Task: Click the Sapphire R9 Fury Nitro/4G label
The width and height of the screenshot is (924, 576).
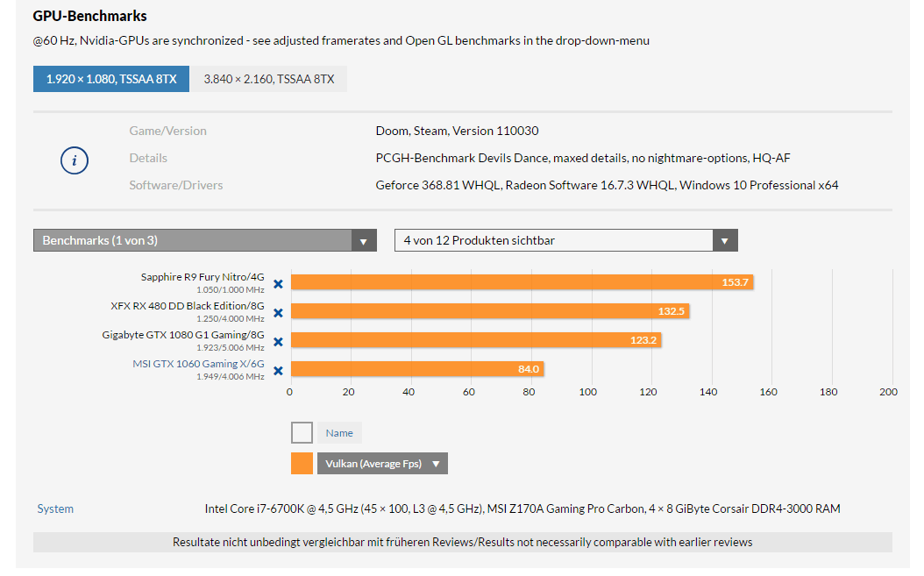Action: [203, 277]
